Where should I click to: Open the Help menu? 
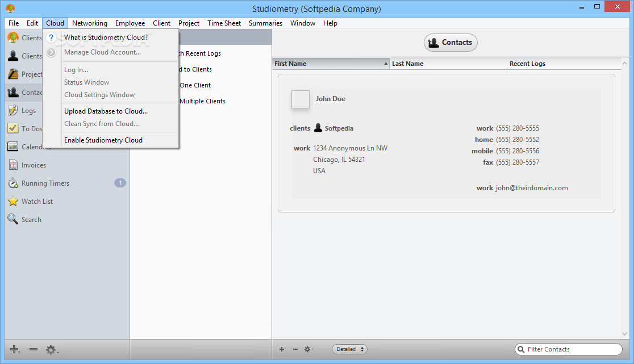(x=330, y=23)
